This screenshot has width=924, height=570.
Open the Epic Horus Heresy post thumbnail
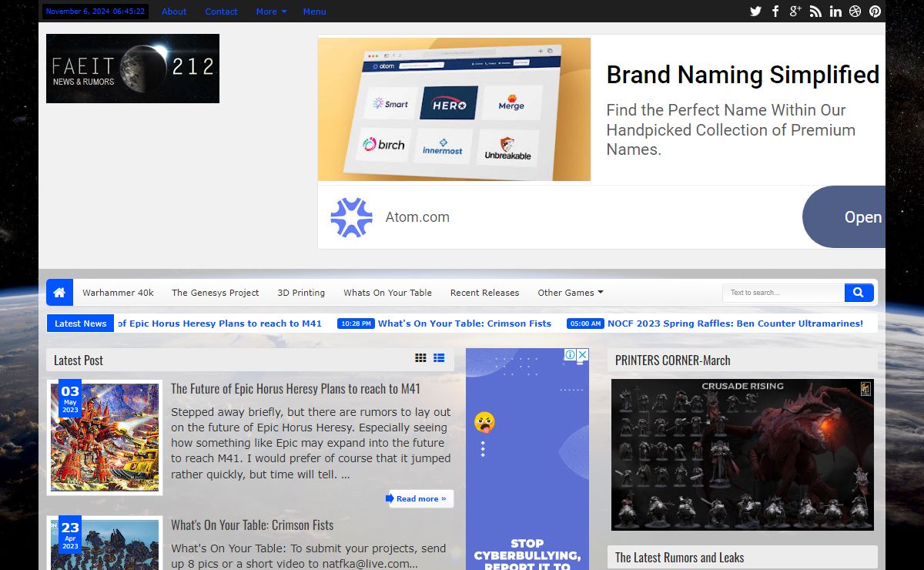105,438
